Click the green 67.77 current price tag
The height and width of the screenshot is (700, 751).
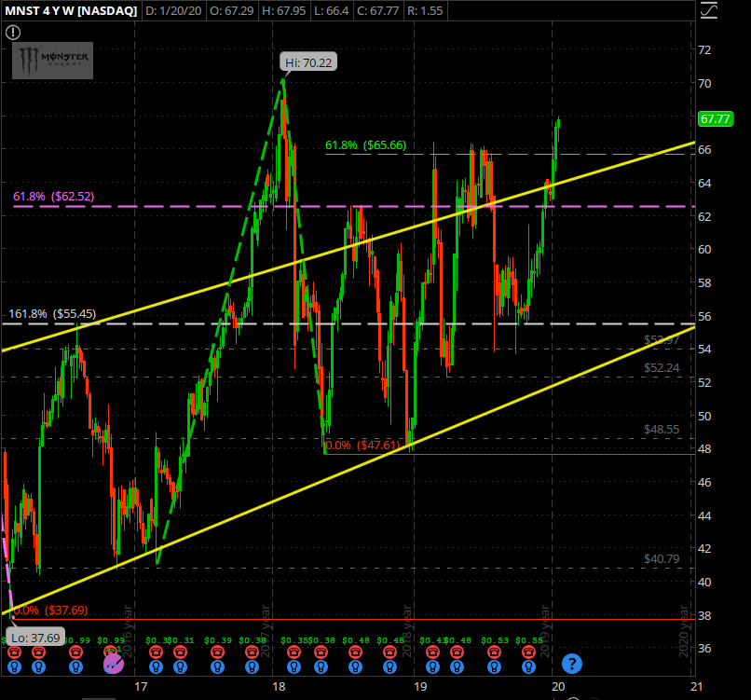click(x=714, y=119)
